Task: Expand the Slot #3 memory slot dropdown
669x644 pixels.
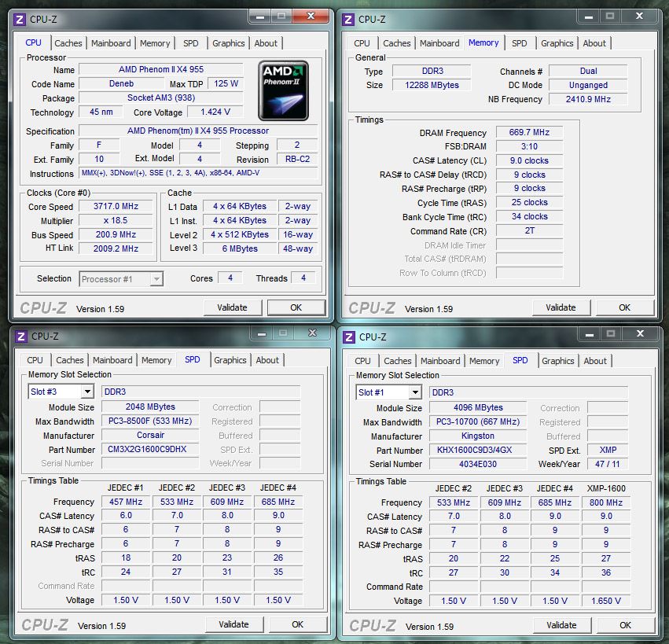Action: click(87, 392)
